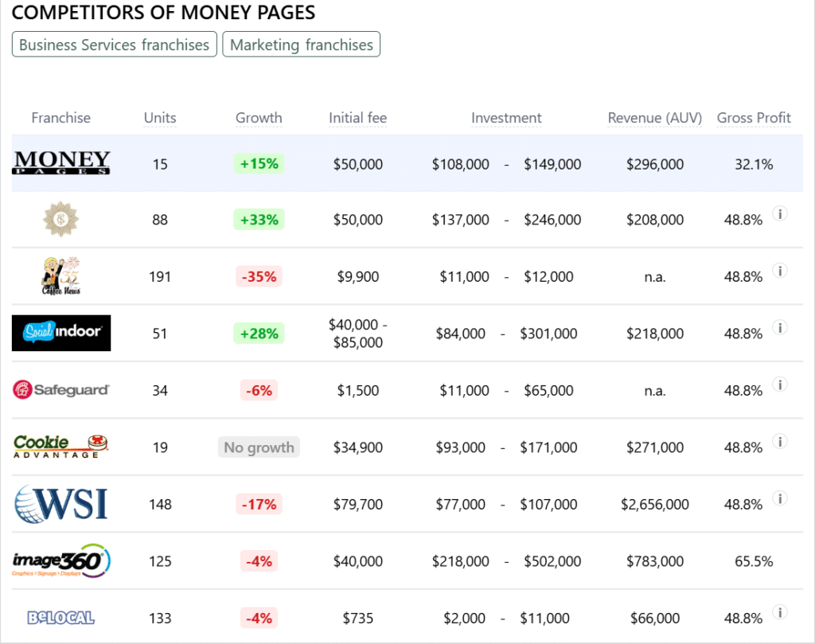Click the $296,000 revenue value
815x644 pixels.
(655, 164)
